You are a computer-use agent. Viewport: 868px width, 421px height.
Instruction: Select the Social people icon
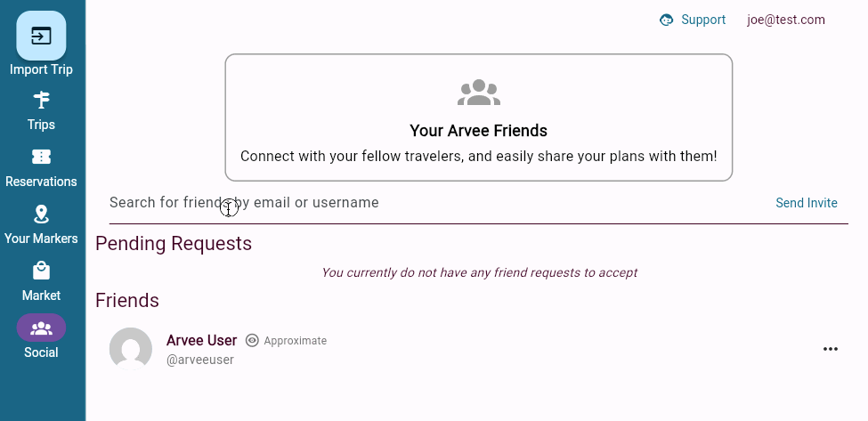tap(41, 328)
